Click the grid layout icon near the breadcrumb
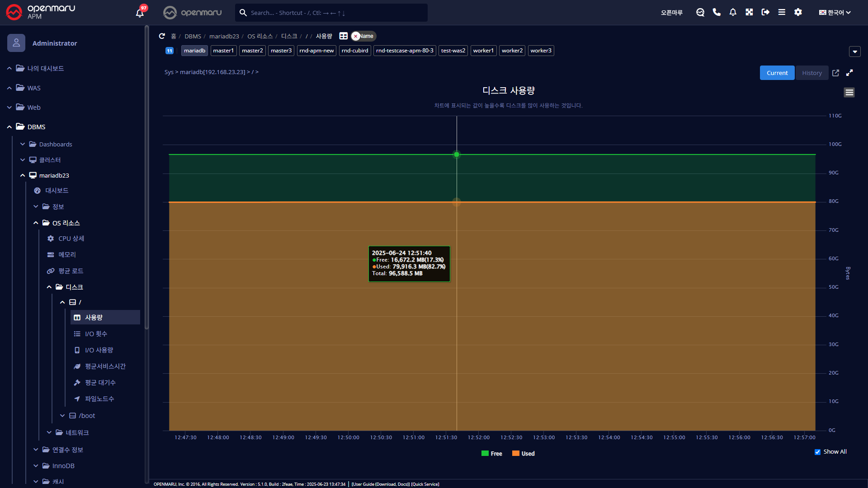This screenshot has width=868, height=488. (x=343, y=36)
